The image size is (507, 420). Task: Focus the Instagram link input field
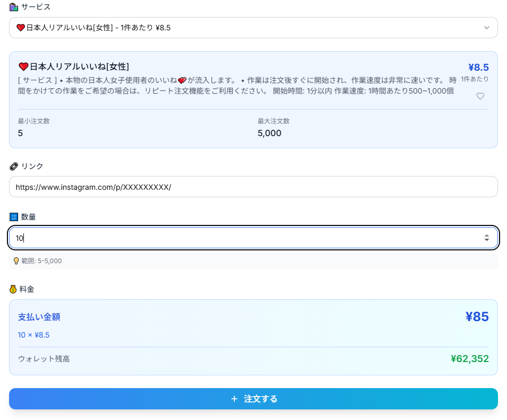click(x=253, y=187)
